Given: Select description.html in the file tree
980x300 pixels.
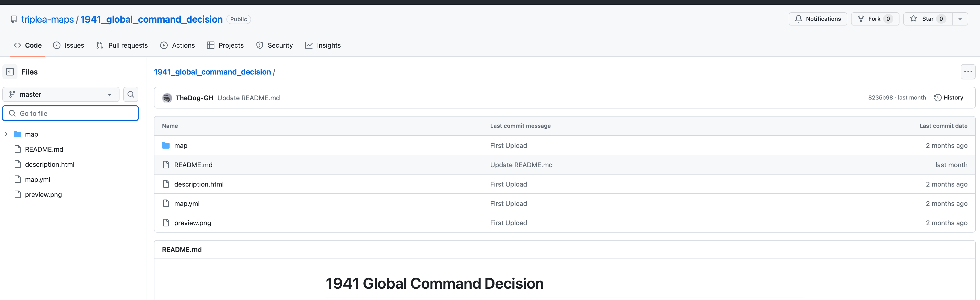Looking at the screenshot, I should 50,164.
